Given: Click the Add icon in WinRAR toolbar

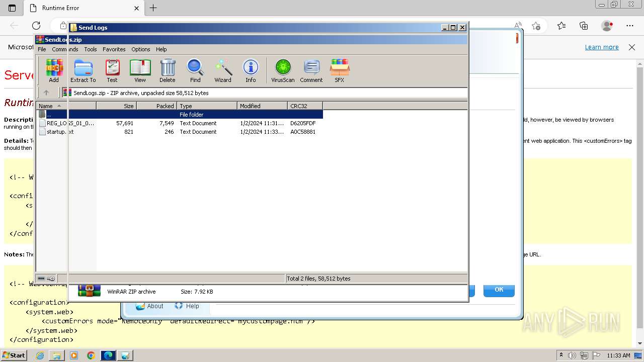Looking at the screenshot, I should (54, 70).
